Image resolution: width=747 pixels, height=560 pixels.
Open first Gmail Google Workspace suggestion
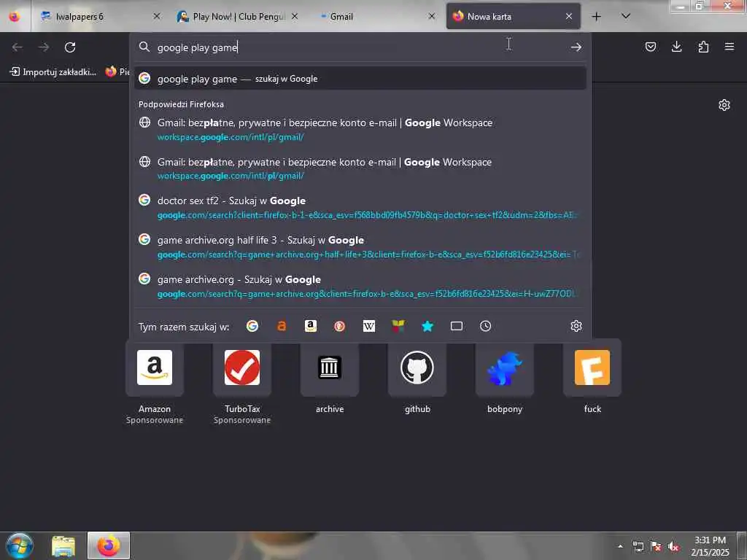360,130
